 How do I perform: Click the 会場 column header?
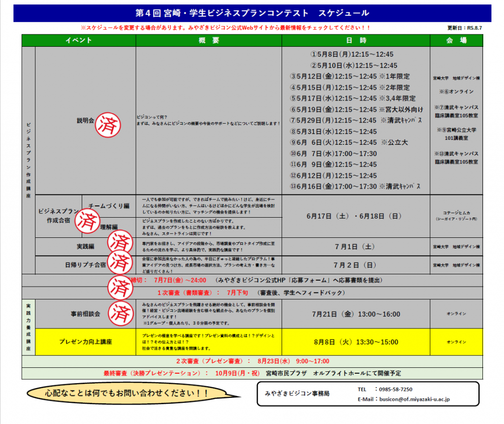456,40
